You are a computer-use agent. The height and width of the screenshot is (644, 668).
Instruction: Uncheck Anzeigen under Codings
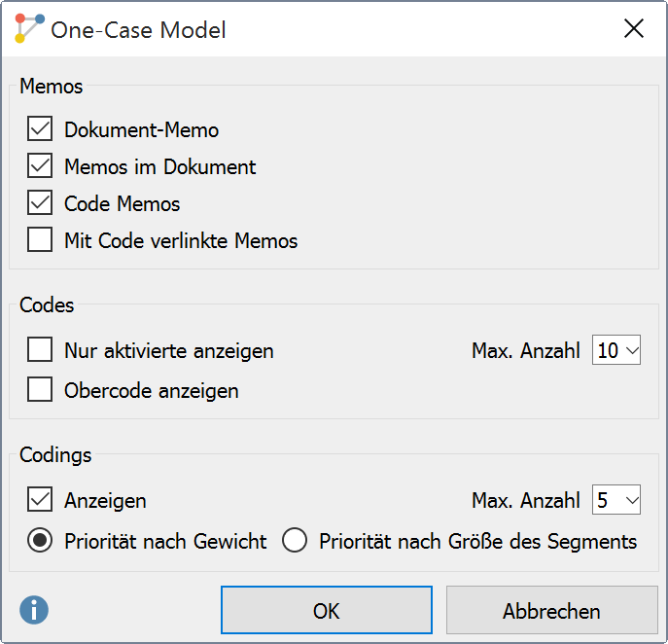point(40,501)
